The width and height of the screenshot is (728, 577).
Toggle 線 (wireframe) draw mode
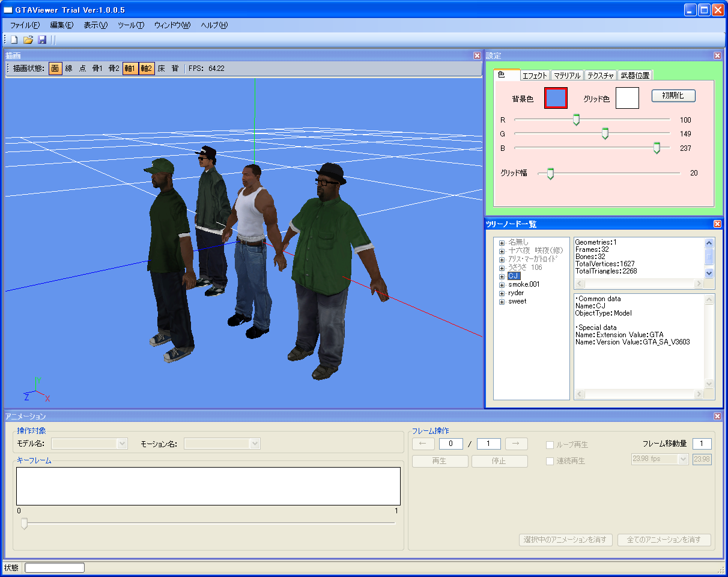69,69
